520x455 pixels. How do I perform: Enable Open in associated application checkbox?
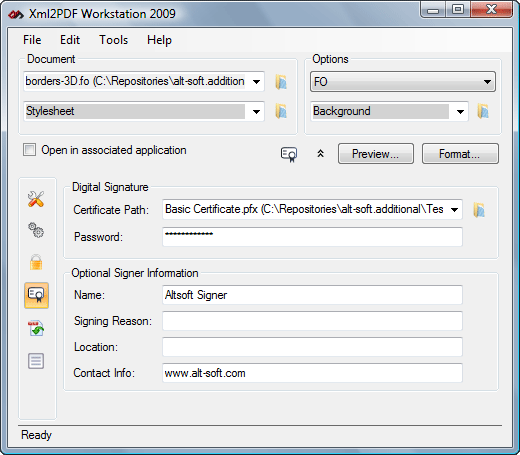29,150
